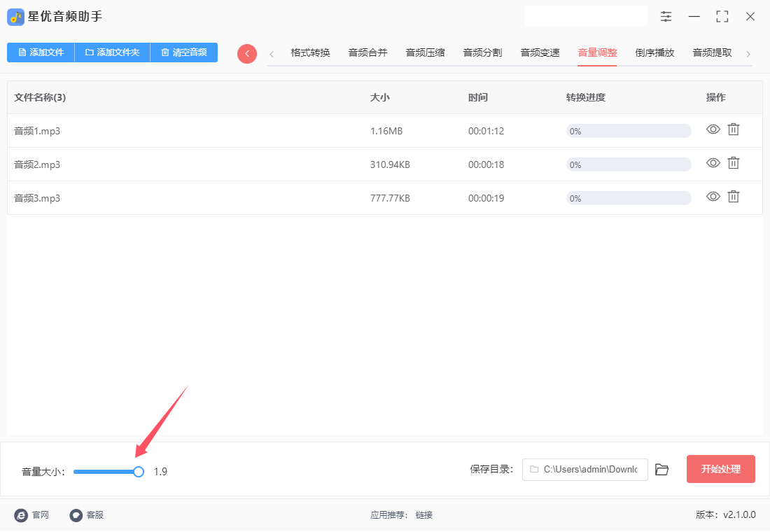Click the 官网 browser icon
The width and height of the screenshot is (770, 532).
[x=21, y=515]
